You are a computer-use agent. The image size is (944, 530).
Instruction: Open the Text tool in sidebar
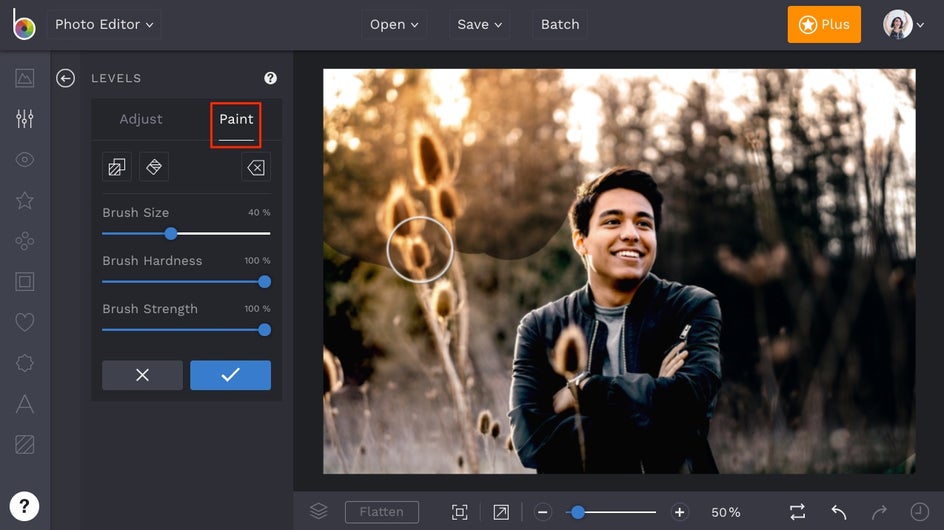[x=25, y=404]
